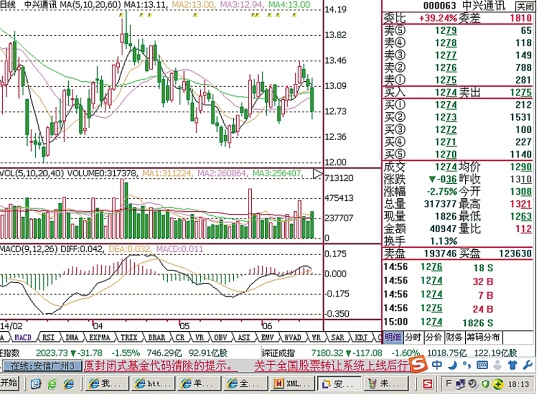Click the index value 2023.73 in status bar
Screen dimensions: 550x412
point(52,352)
